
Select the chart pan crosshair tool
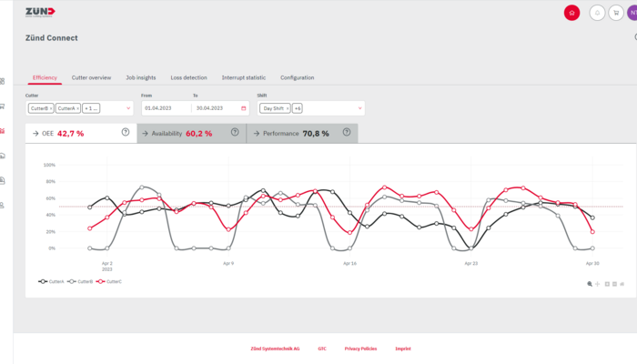coord(598,284)
